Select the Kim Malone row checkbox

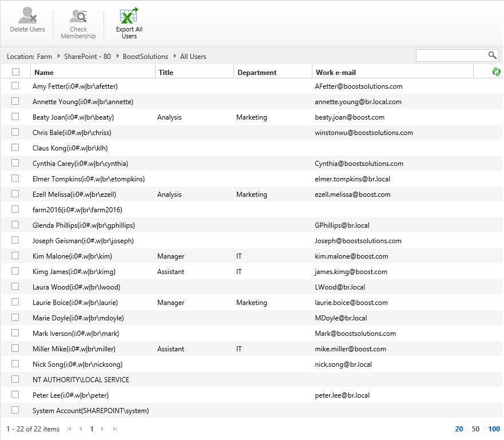[15, 256]
